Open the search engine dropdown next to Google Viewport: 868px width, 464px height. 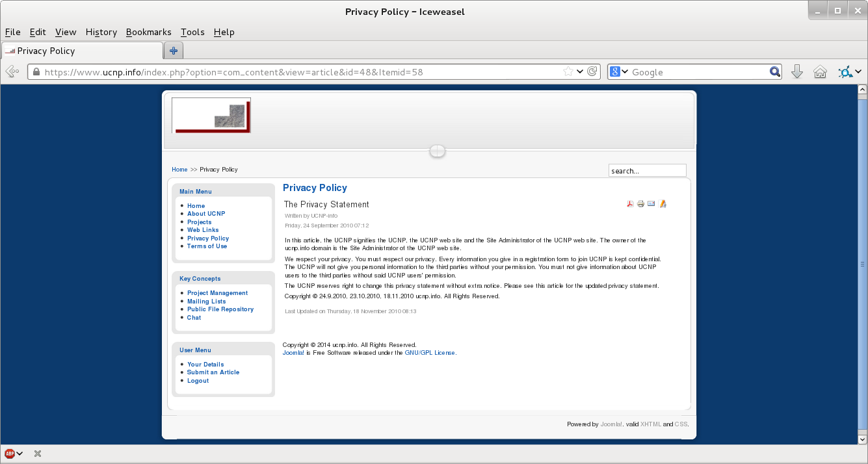620,72
